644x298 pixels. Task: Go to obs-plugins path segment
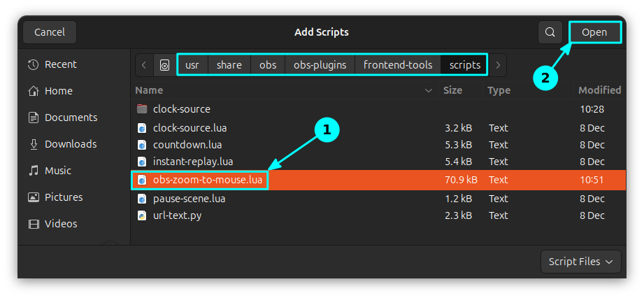pos(320,65)
